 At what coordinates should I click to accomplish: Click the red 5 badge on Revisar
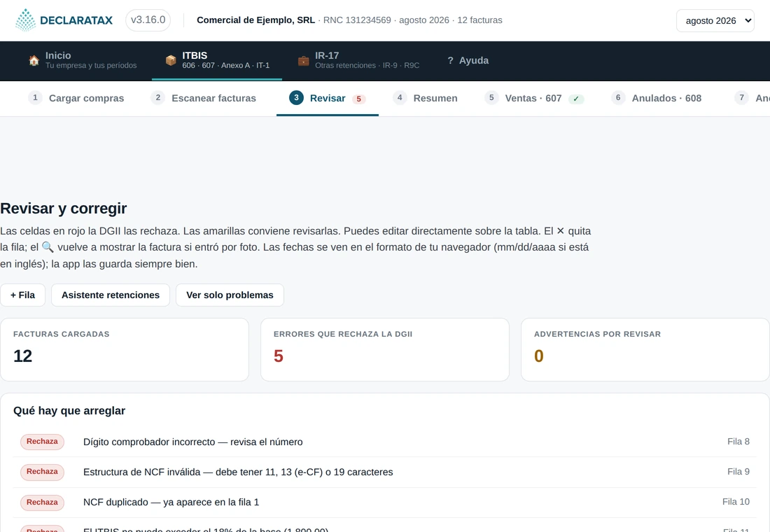pyautogui.click(x=359, y=99)
